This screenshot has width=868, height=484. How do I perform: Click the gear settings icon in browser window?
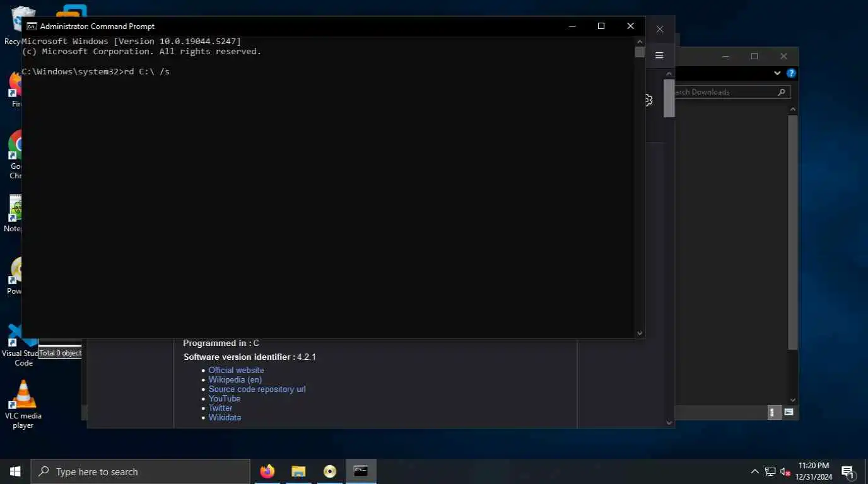648,100
